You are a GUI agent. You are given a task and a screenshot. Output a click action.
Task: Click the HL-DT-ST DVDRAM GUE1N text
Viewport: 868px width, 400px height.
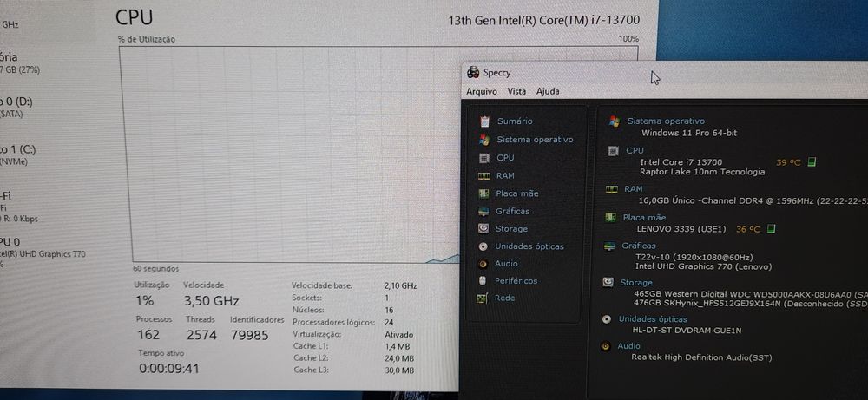pyautogui.click(x=687, y=331)
